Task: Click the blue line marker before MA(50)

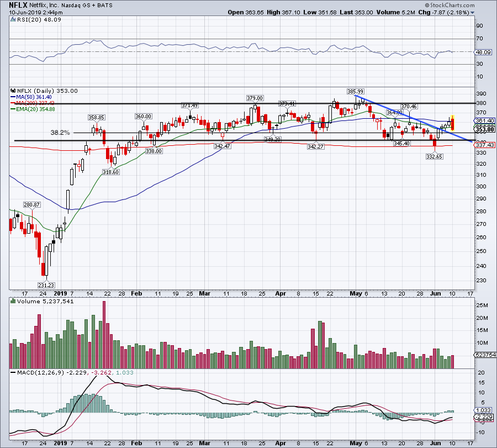Action: click(x=13, y=97)
